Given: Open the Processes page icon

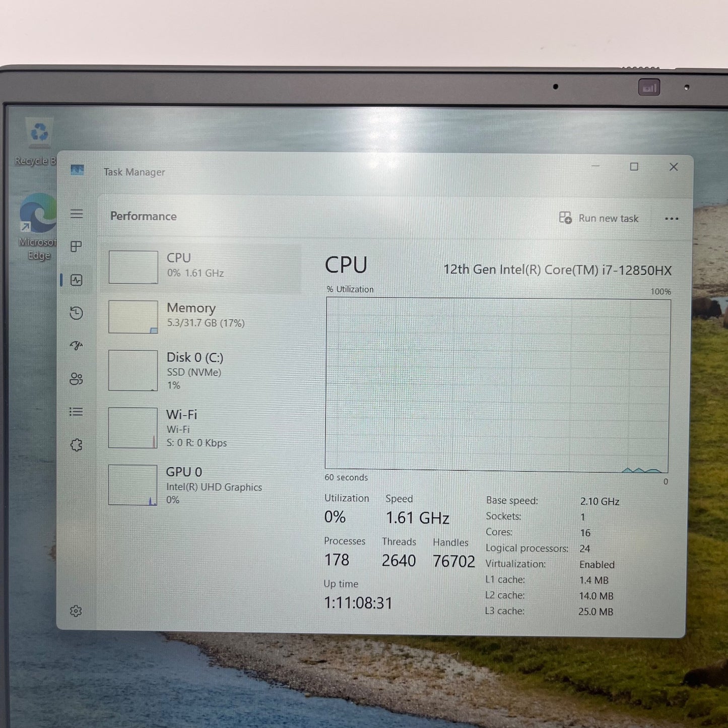Looking at the screenshot, I should click(x=77, y=246).
